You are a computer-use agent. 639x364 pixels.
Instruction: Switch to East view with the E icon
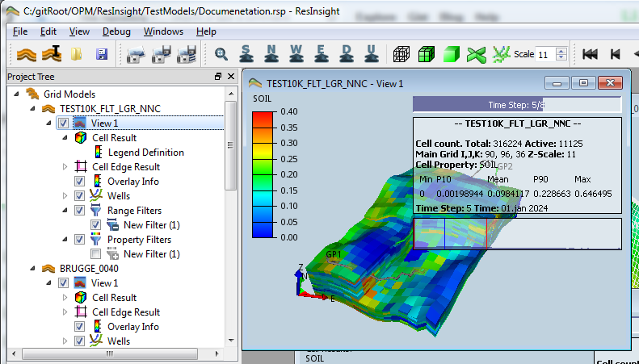tap(321, 54)
